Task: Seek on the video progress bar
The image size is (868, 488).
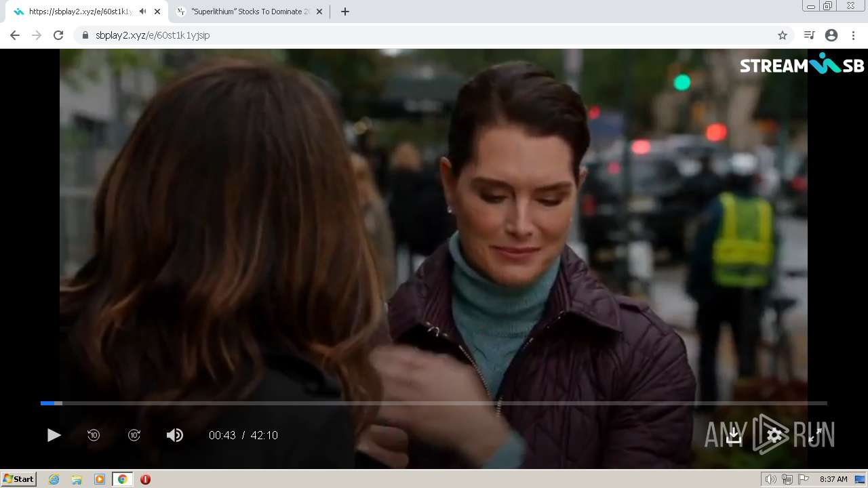Action: pos(434,403)
